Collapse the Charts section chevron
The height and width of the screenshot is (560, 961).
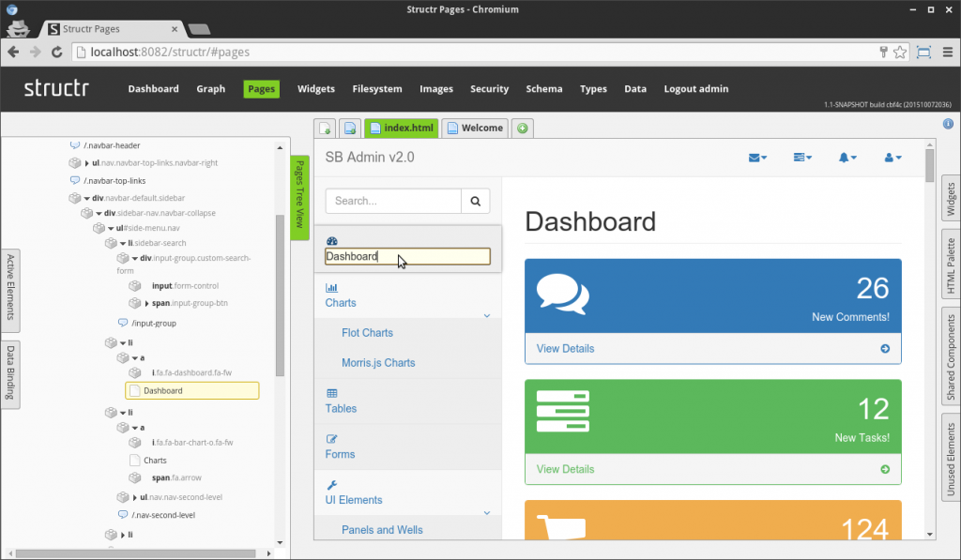click(486, 316)
